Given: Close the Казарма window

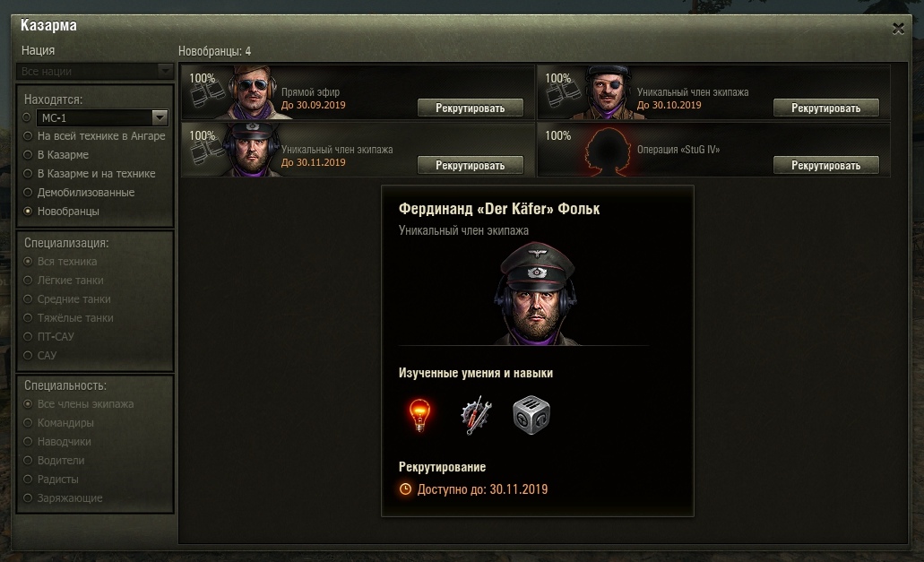Looking at the screenshot, I should click(x=898, y=29).
